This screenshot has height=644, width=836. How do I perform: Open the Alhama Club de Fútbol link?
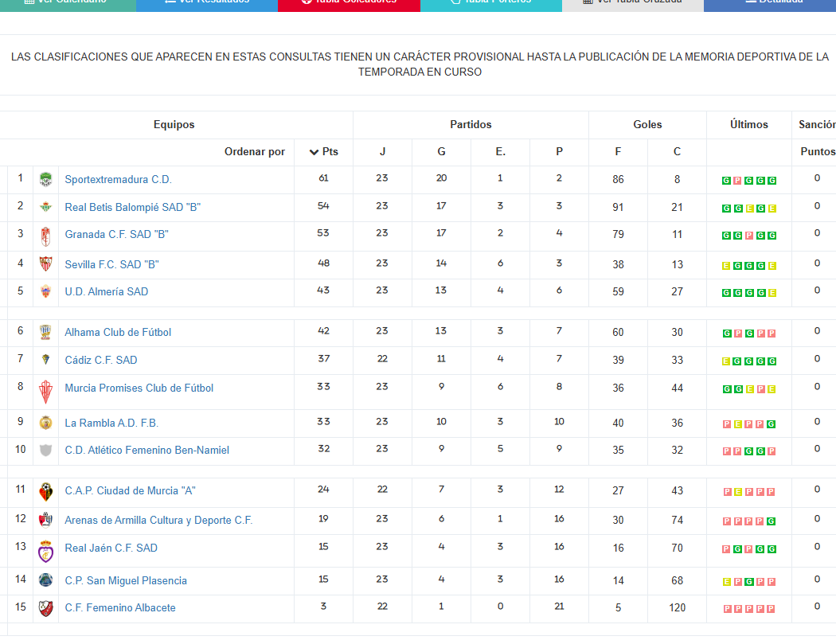[118, 333]
